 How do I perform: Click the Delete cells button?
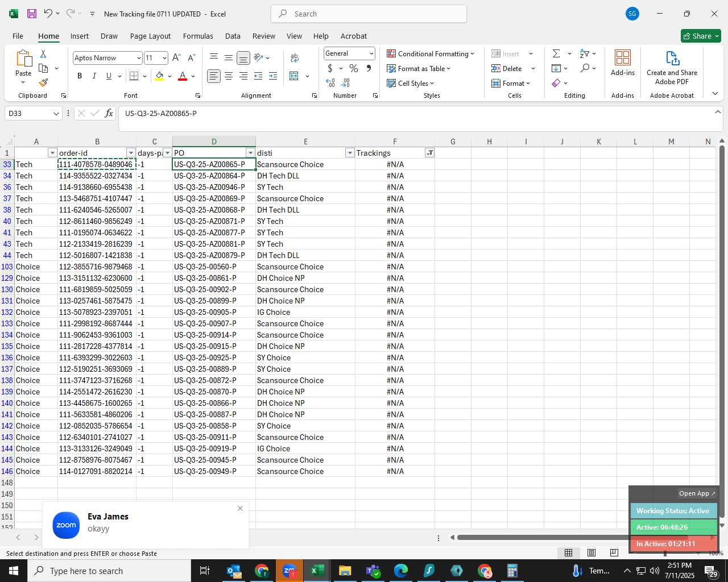tap(507, 68)
